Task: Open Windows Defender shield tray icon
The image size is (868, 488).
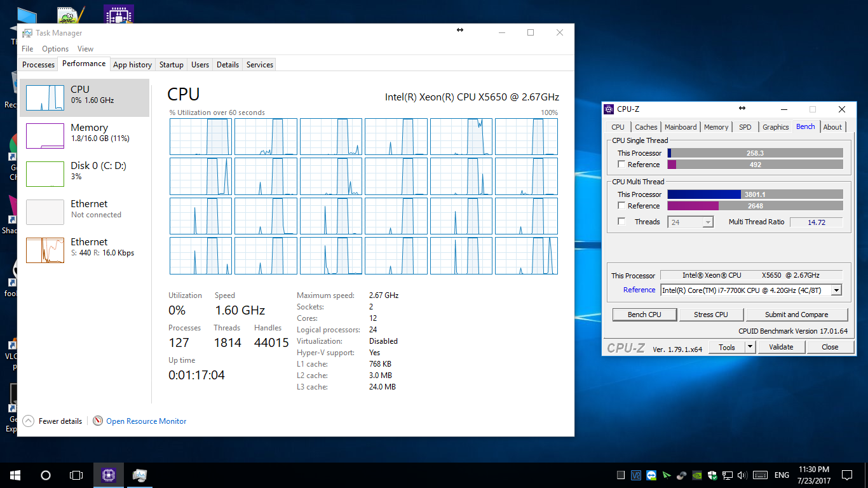Action: (x=712, y=475)
